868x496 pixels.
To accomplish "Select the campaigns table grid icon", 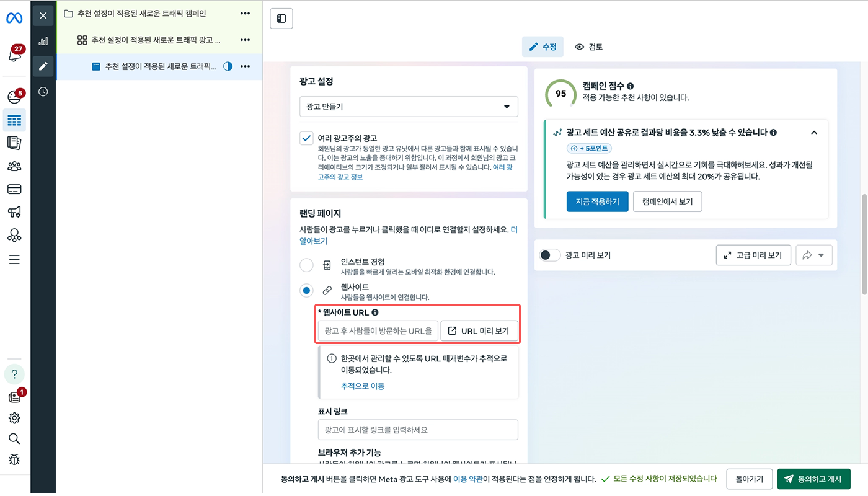I will coord(14,120).
